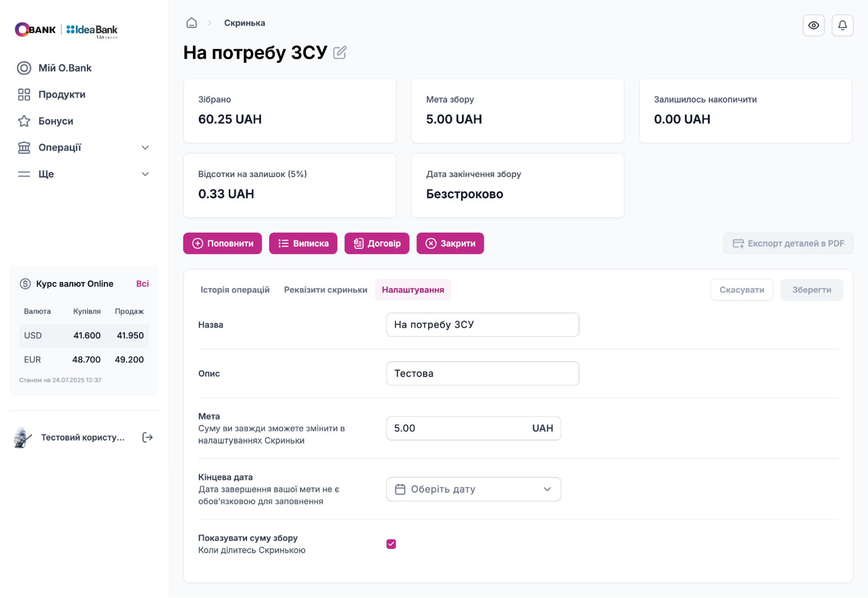Click the logout icon next to the user name
This screenshot has height=598, width=868.
[x=148, y=437]
